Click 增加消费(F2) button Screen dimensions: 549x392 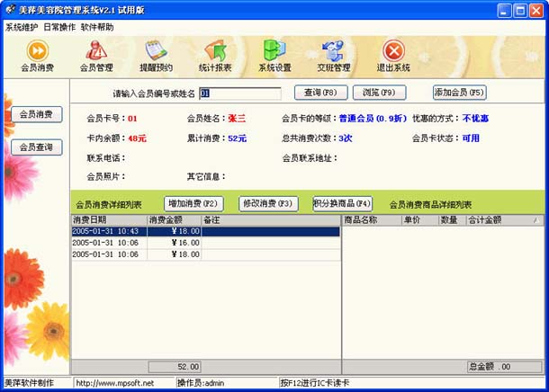(194, 204)
